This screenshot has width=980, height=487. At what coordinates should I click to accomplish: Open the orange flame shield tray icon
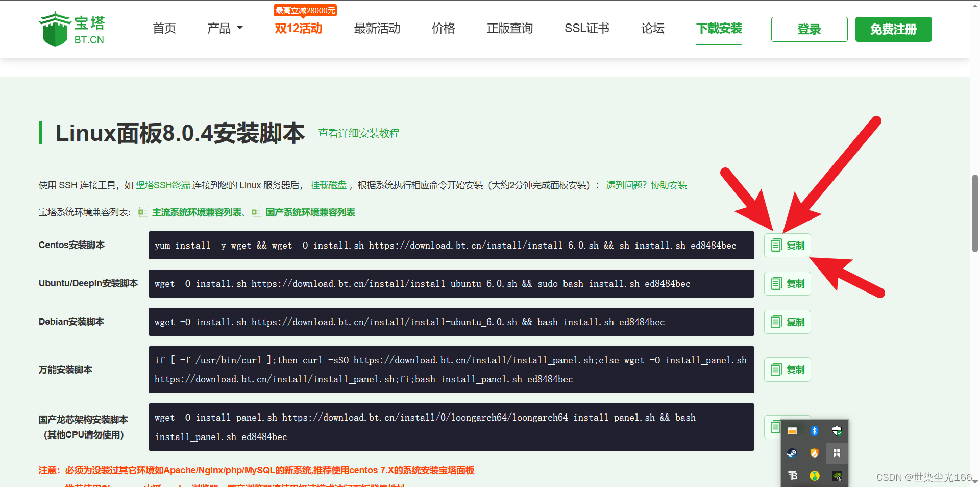pyautogui.click(x=815, y=453)
